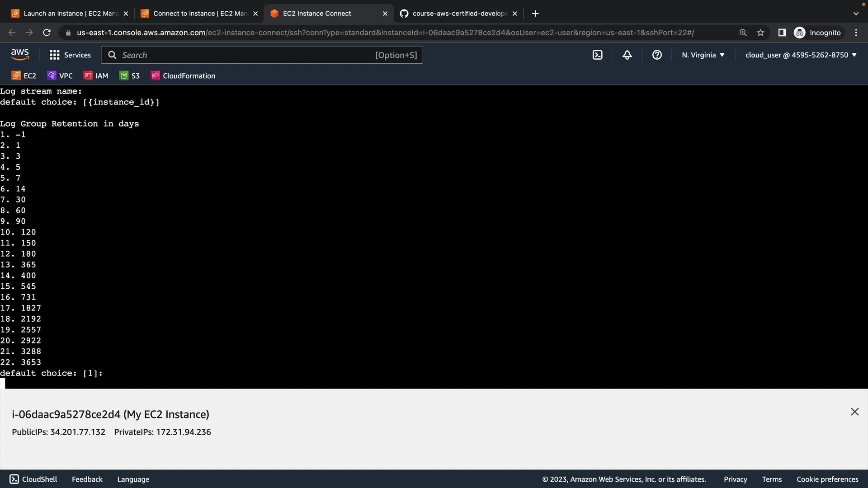Open the browser tab list chevron
Image resolution: width=868 pixels, height=488 pixels.
coord(855,14)
